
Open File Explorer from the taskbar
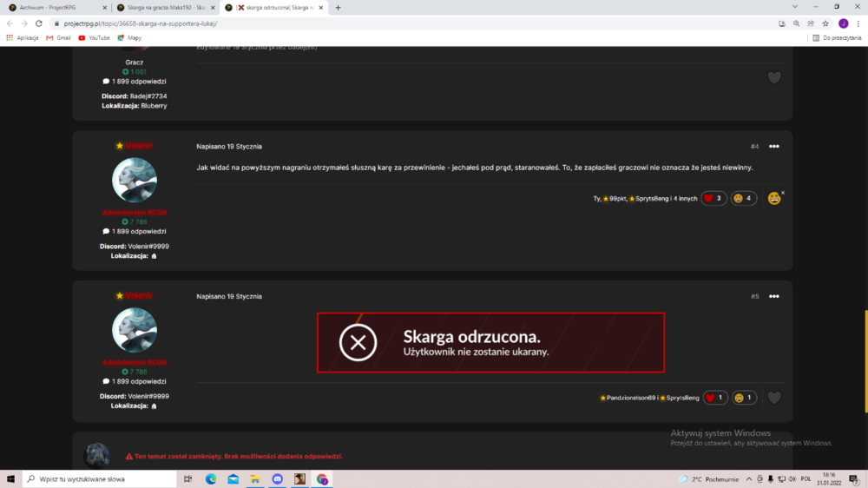[255, 479]
